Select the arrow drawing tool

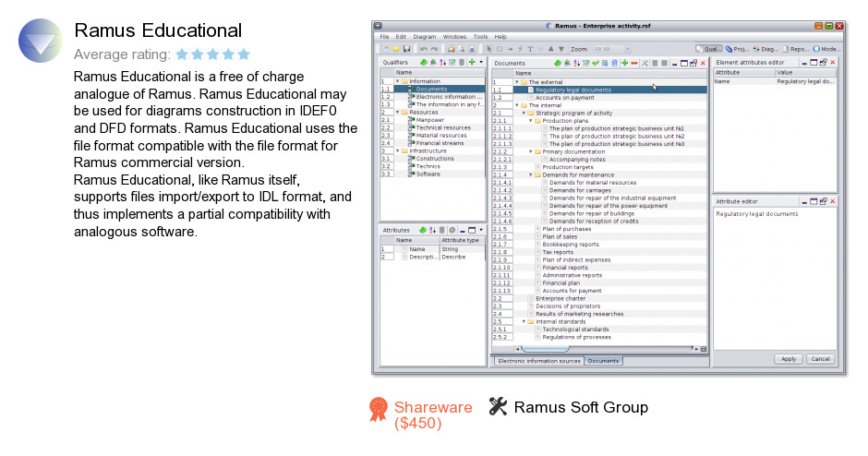tap(510, 49)
